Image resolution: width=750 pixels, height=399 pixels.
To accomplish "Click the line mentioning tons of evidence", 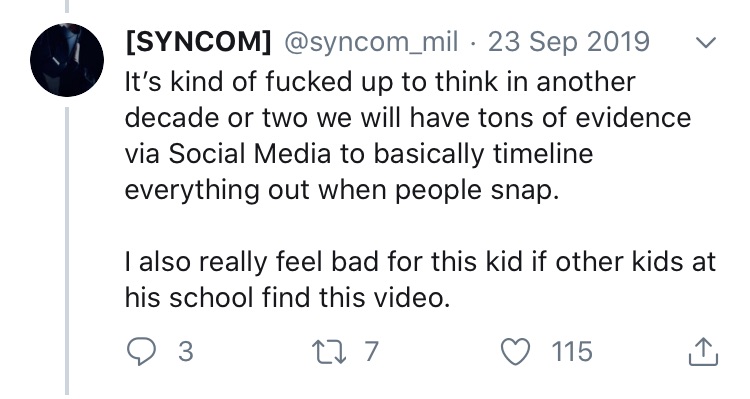I will tap(408, 118).
